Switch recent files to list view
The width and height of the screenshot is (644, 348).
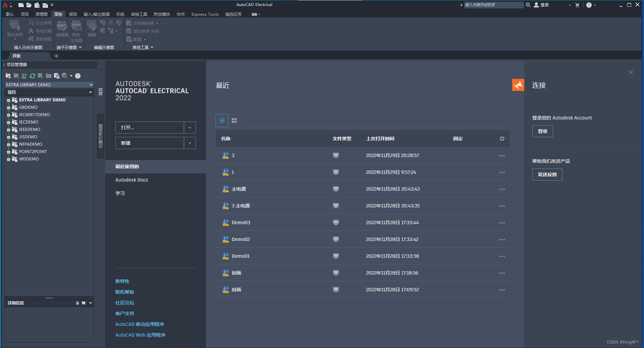[222, 120]
